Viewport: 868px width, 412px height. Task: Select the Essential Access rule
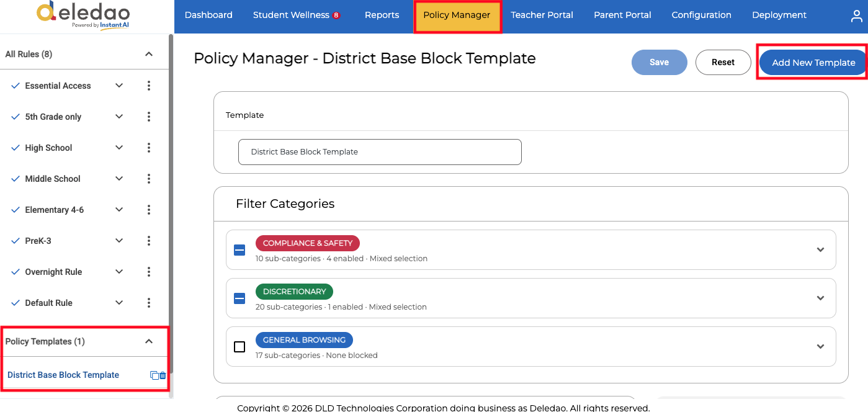58,86
